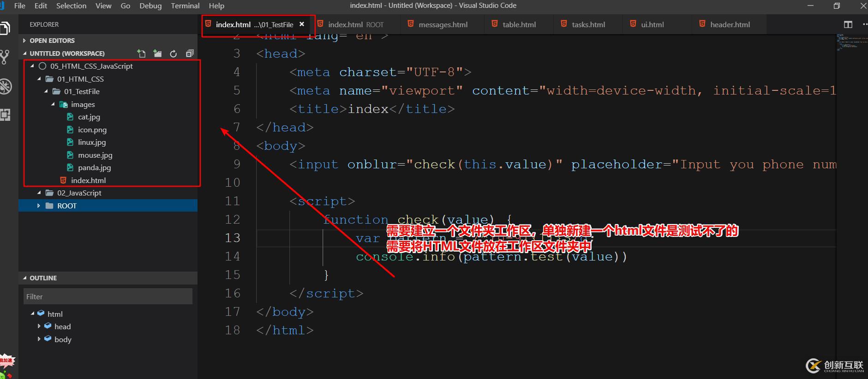Open the Source Control view in activity bar

tap(5, 57)
